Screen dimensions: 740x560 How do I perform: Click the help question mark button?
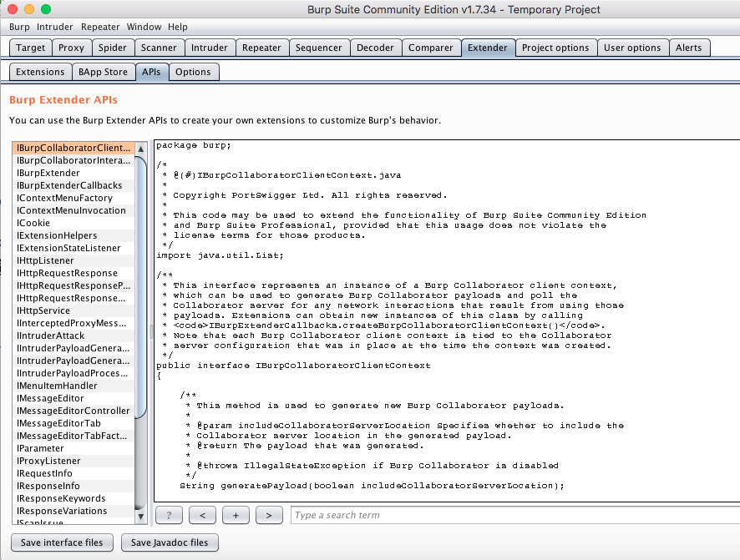pos(169,515)
